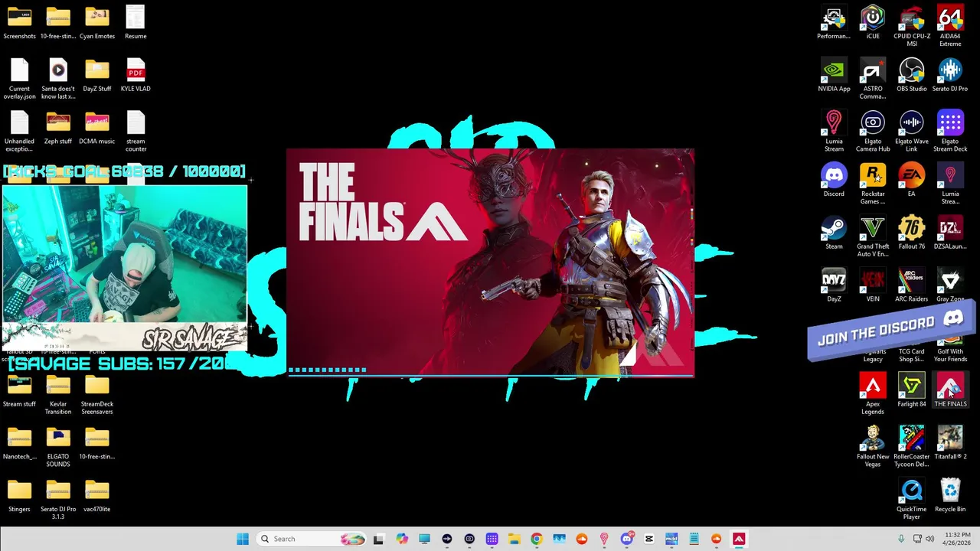The height and width of the screenshot is (551, 980).
Task: Select Current overlay.json file
Action: point(19,80)
